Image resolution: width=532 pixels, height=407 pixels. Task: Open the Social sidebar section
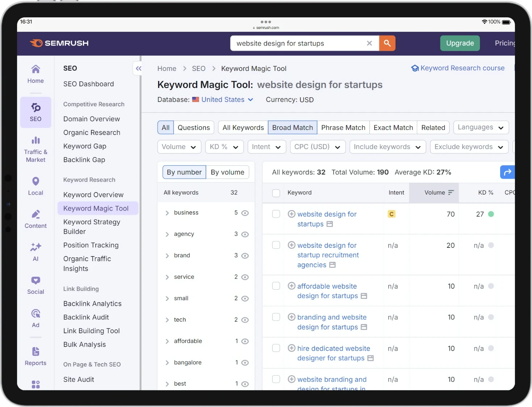35,285
